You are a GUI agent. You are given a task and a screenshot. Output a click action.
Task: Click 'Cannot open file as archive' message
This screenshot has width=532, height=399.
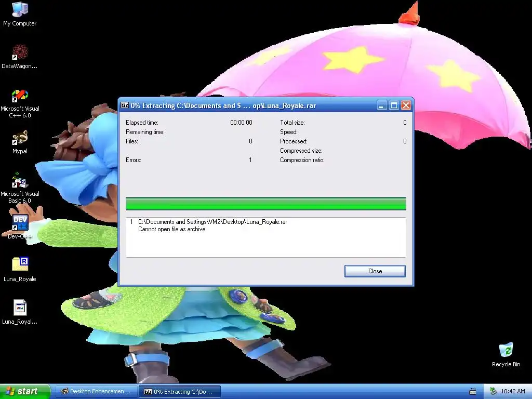171,229
